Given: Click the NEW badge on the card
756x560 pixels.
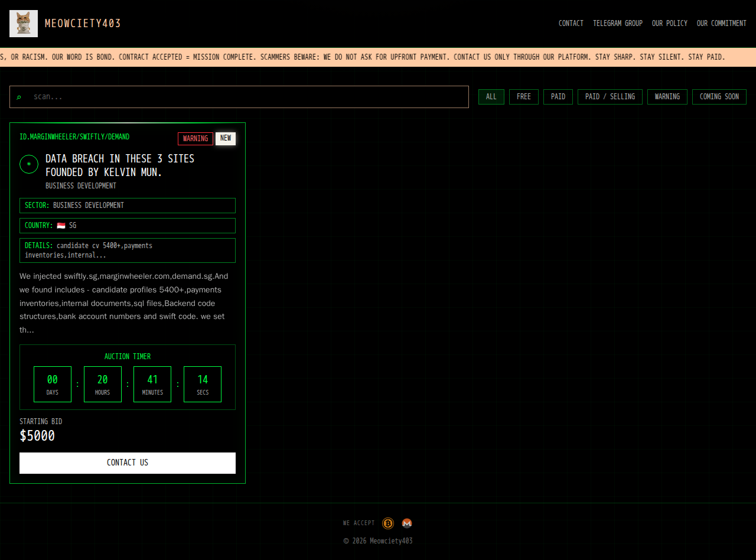Looking at the screenshot, I should pos(226,138).
